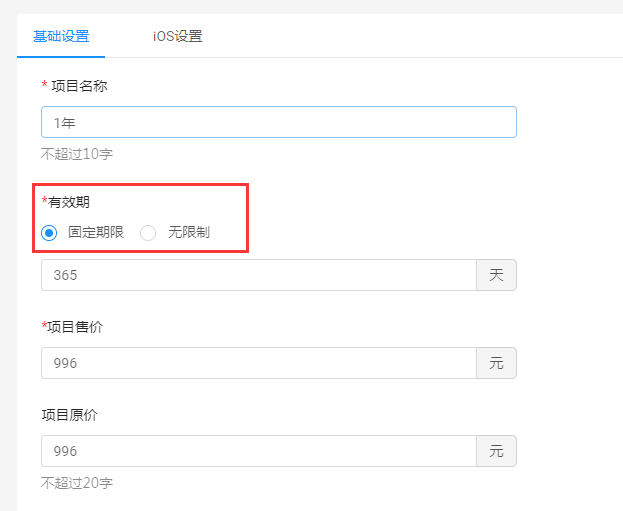Focus the 项目名称 field containing 1年

(x=279, y=122)
